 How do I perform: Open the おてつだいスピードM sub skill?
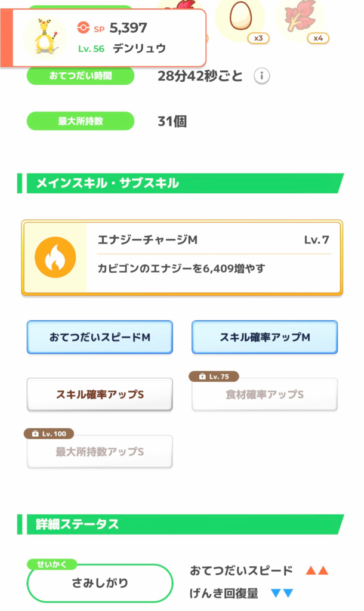100,337
